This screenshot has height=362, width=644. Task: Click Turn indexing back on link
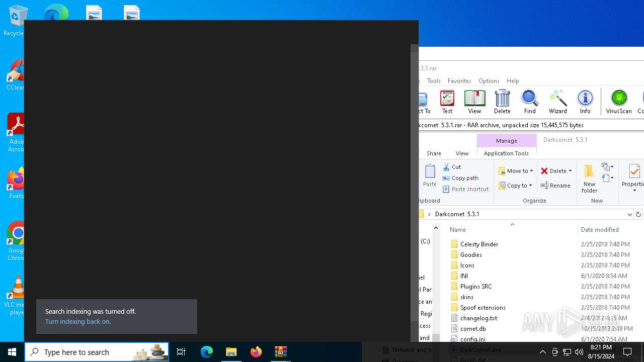(x=78, y=322)
